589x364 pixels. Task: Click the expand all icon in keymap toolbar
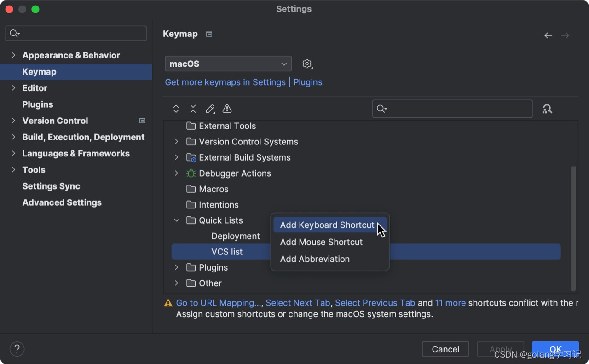click(x=176, y=109)
